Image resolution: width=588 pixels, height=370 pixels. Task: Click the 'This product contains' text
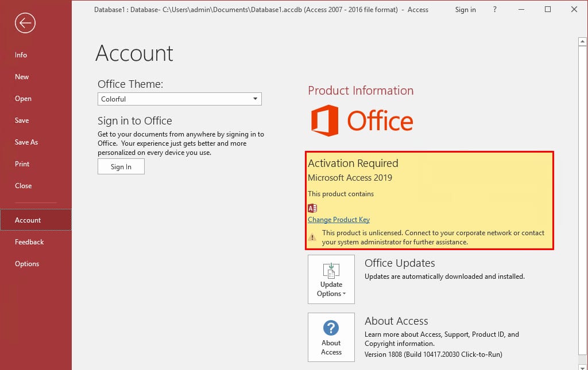tap(341, 194)
